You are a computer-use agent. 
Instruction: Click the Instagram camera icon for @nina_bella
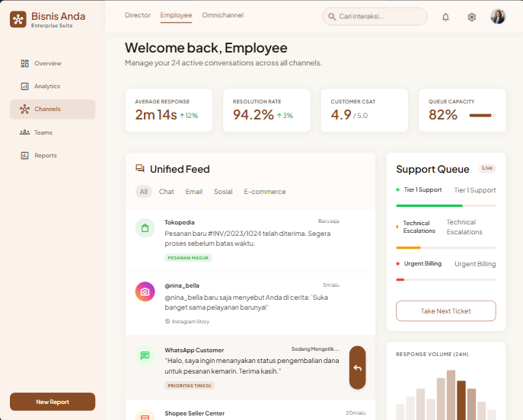coord(145,291)
